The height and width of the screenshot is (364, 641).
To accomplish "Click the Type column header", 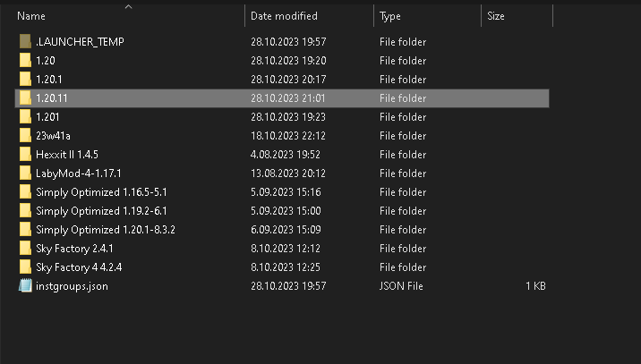I will coord(389,16).
